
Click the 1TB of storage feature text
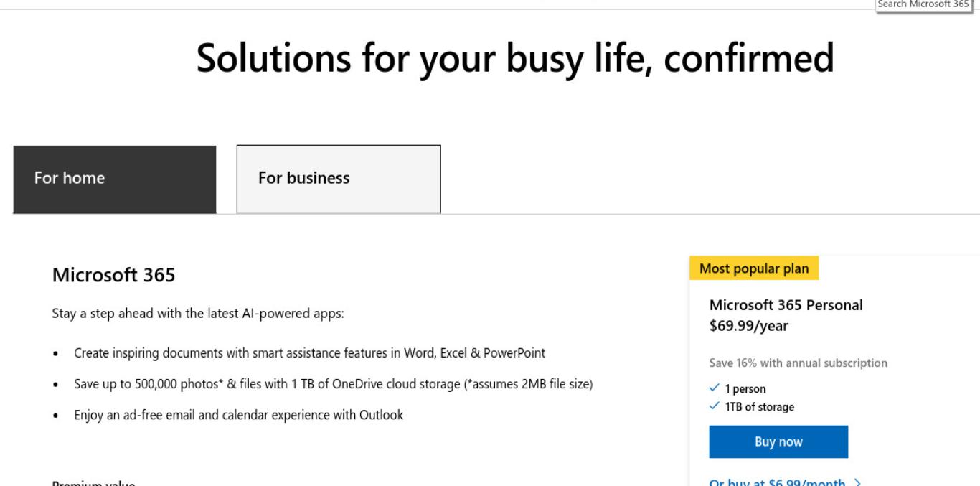760,407
